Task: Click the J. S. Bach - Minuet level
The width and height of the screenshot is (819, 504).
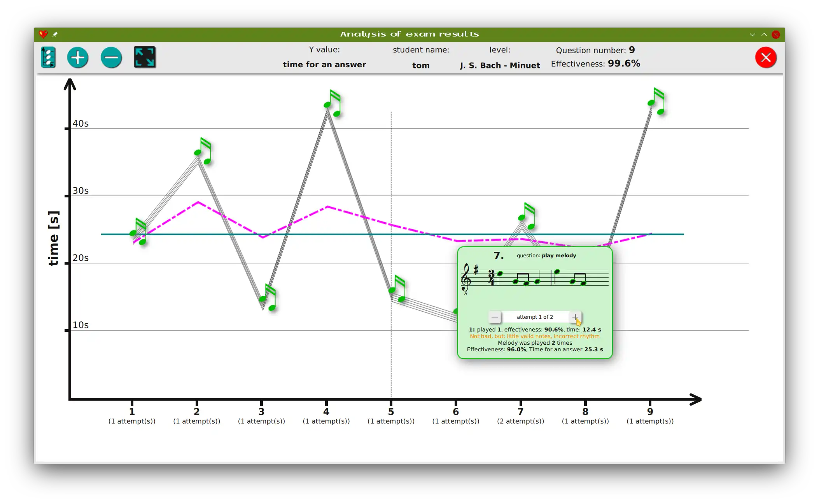Action: pyautogui.click(x=500, y=65)
